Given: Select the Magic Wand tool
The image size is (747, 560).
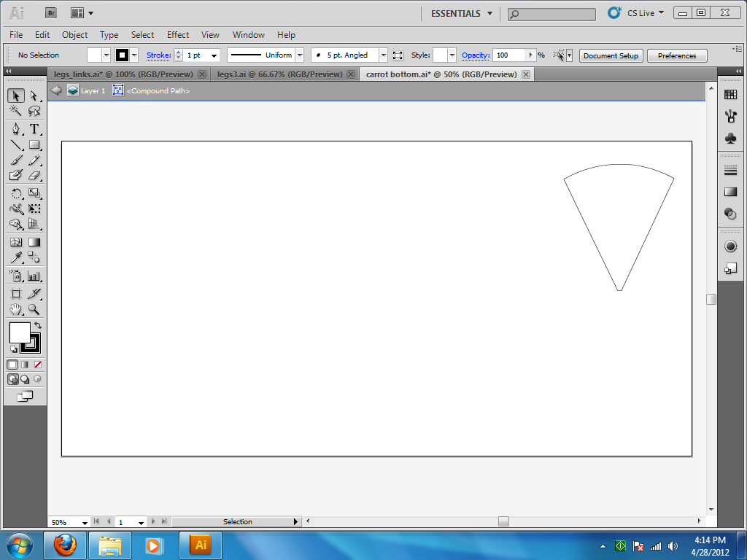Looking at the screenshot, I should tap(16, 111).
